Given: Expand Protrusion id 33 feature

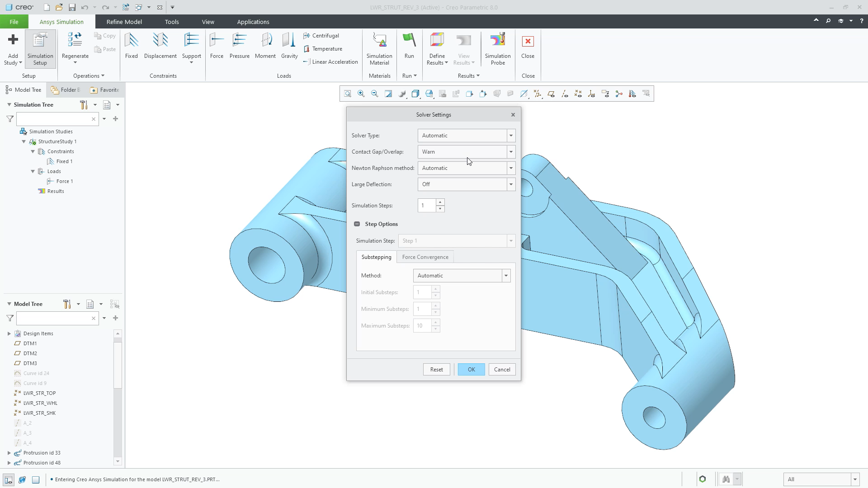Looking at the screenshot, I should (x=9, y=453).
